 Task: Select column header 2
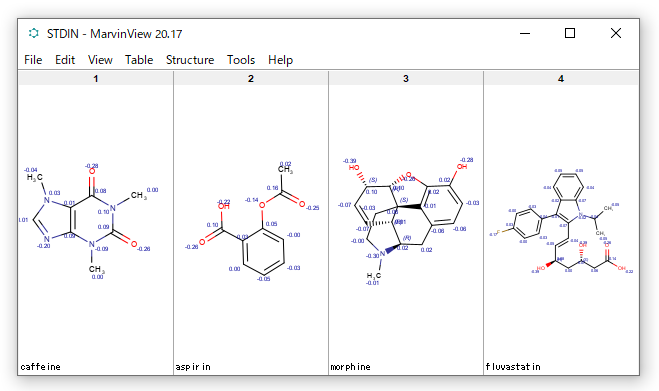251,79
